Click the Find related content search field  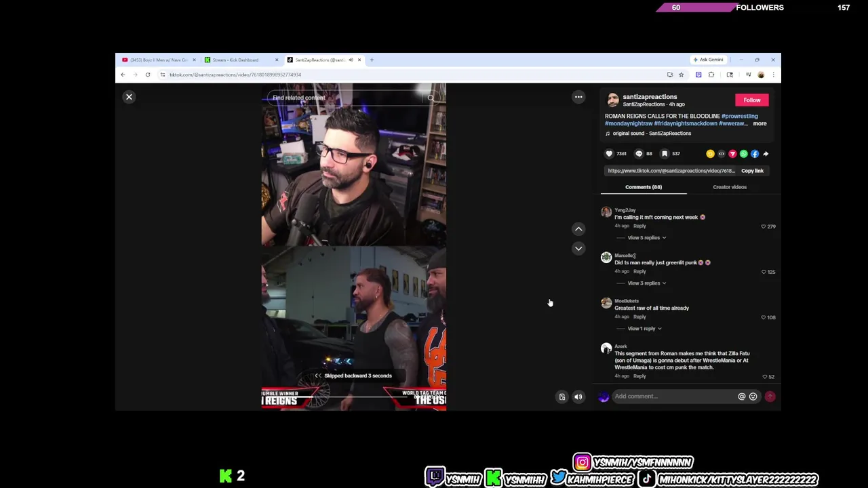(x=346, y=98)
